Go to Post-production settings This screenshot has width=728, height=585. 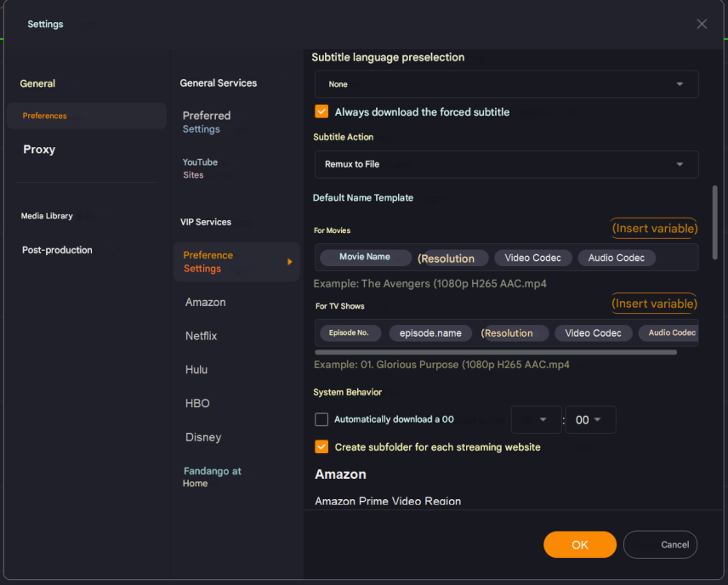tap(57, 250)
